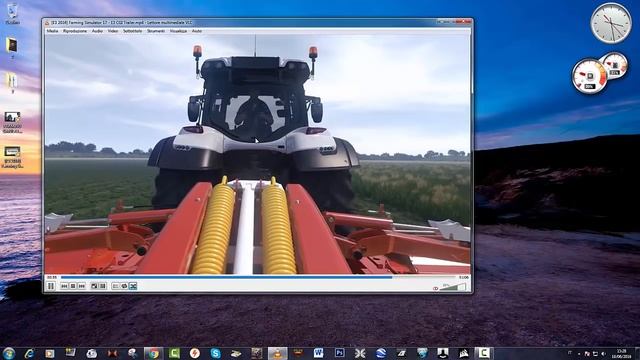The image size is (640, 360).
Task: Open the Recycle Bin desktop icon
Action: (x=12, y=14)
